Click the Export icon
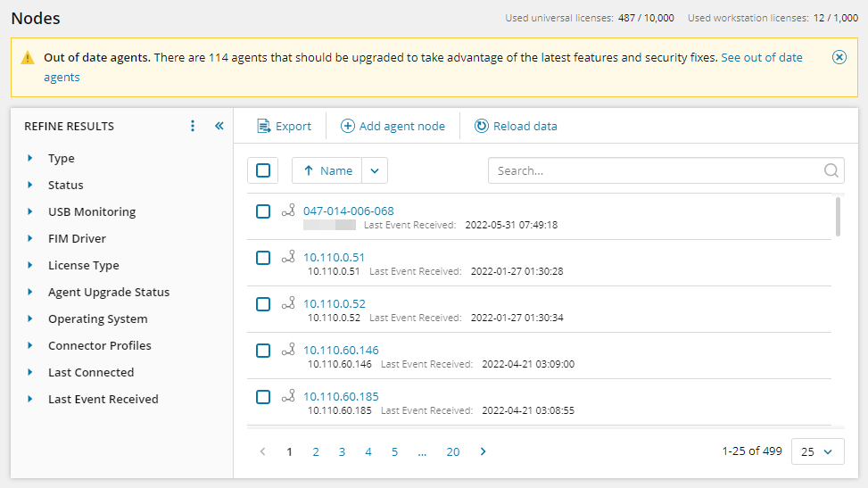 264,126
